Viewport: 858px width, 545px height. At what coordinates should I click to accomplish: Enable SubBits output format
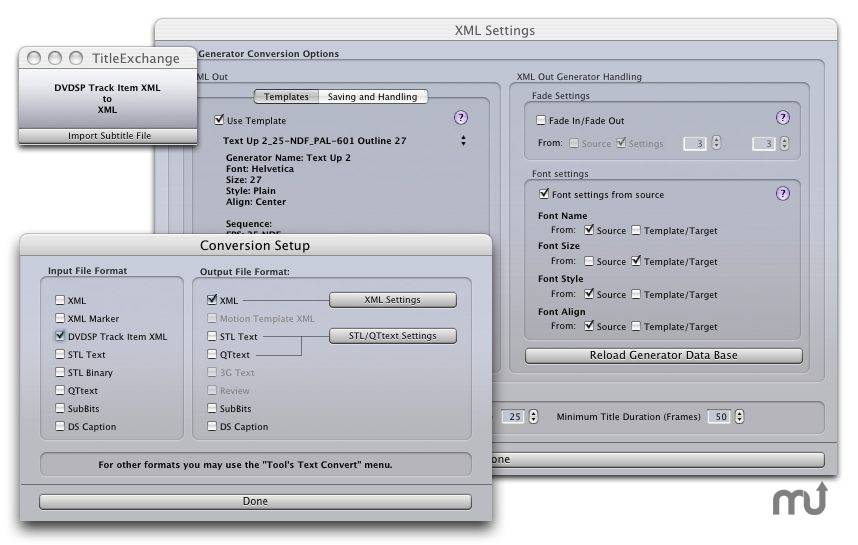(212, 408)
